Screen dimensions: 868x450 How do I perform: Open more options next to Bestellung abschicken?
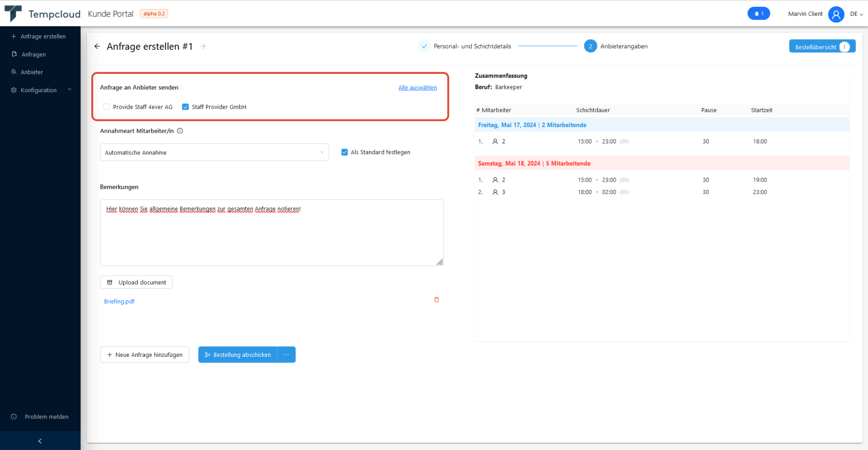[x=286, y=355]
